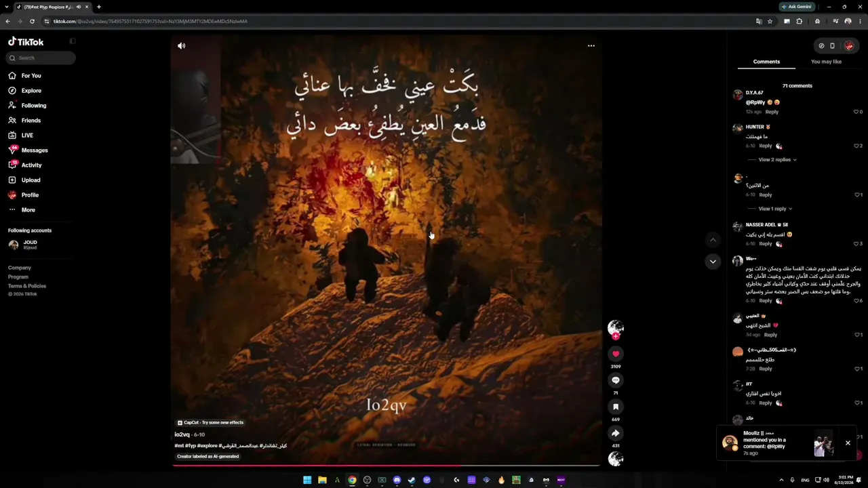Like the اخوبا نفس افتاري comment

[857, 403]
